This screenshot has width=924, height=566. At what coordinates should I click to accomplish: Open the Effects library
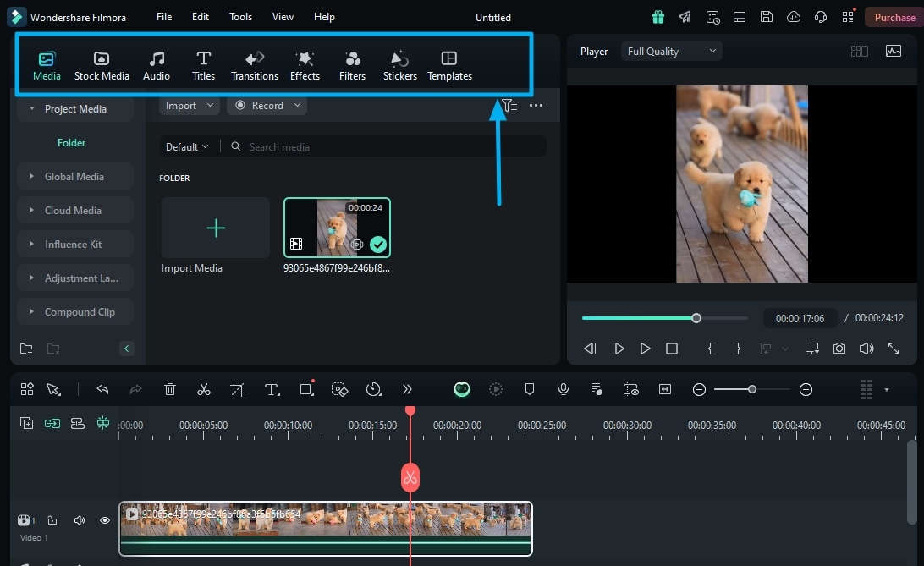pyautogui.click(x=305, y=65)
